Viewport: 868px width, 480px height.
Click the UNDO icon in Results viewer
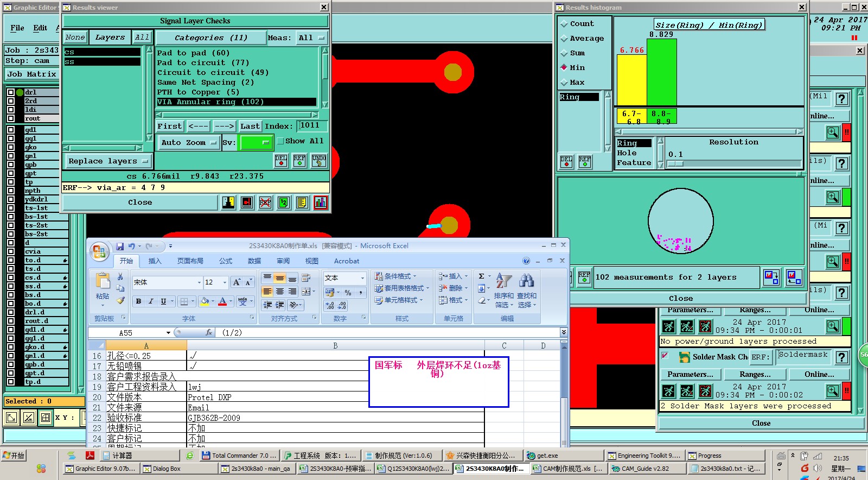(319, 161)
